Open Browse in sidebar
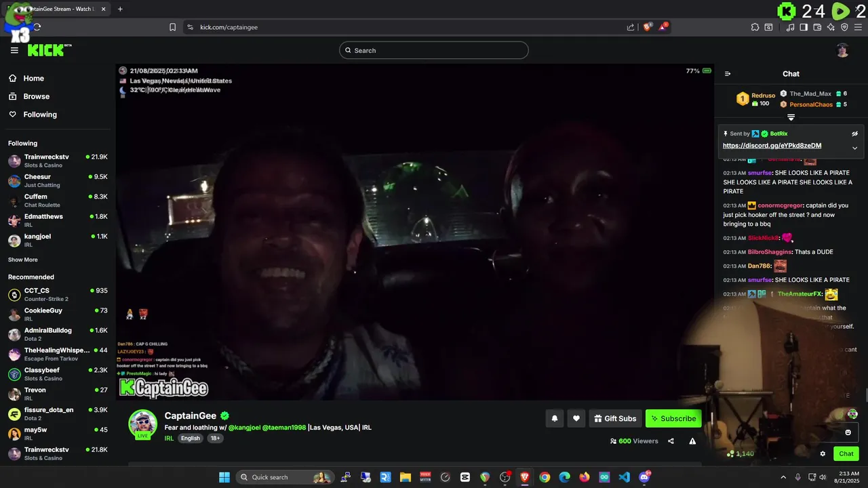The width and height of the screenshot is (868, 488). click(x=36, y=96)
